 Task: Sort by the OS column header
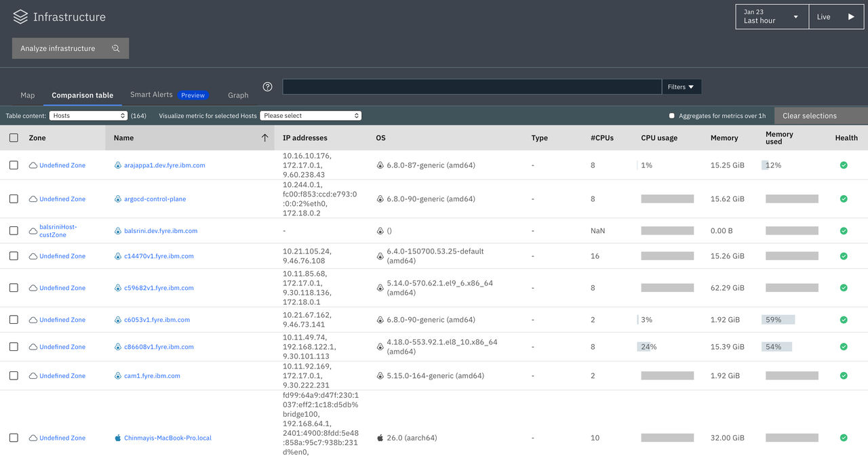tap(380, 138)
